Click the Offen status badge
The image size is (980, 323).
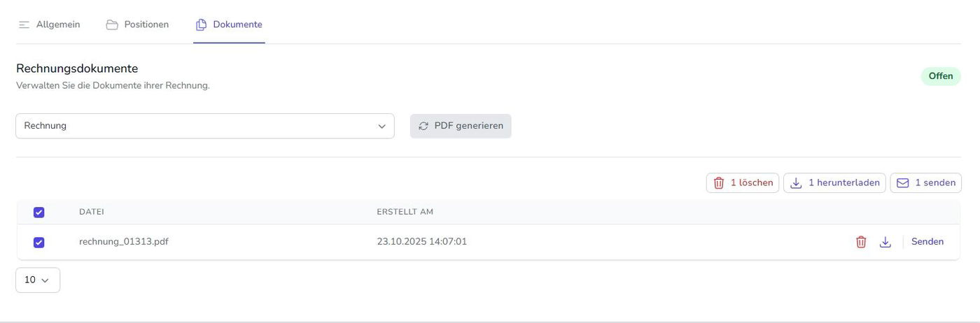pos(941,76)
